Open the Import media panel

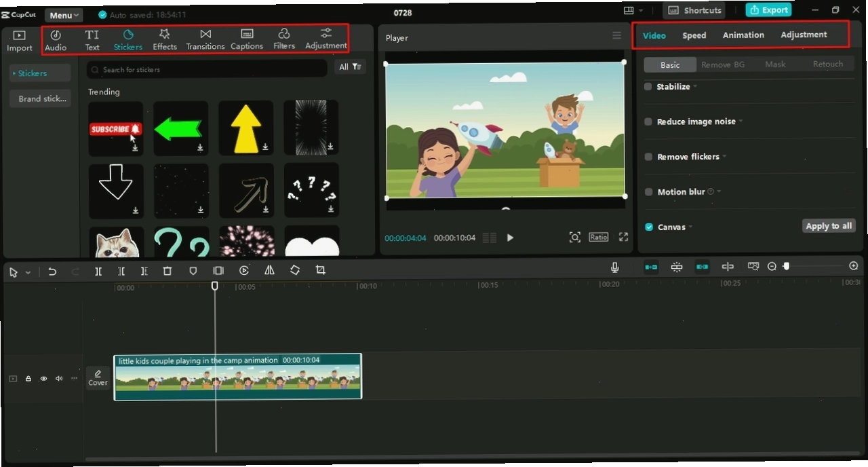[20, 41]
